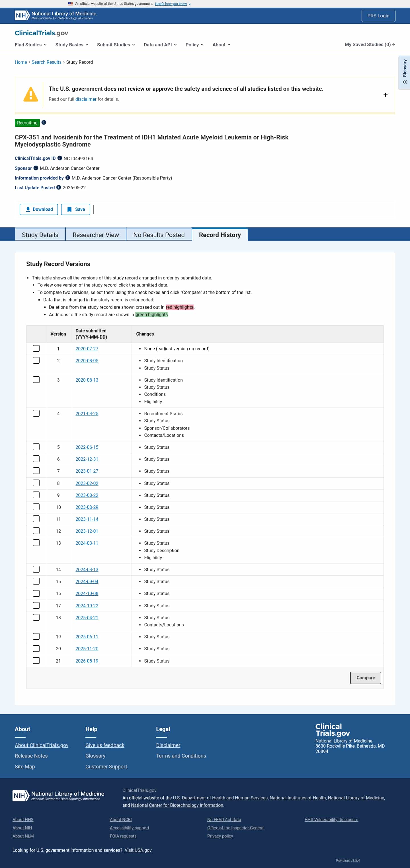Open the 2021-03-25 version link
Screen dimensions: 410x868
(x=87, y=414)
